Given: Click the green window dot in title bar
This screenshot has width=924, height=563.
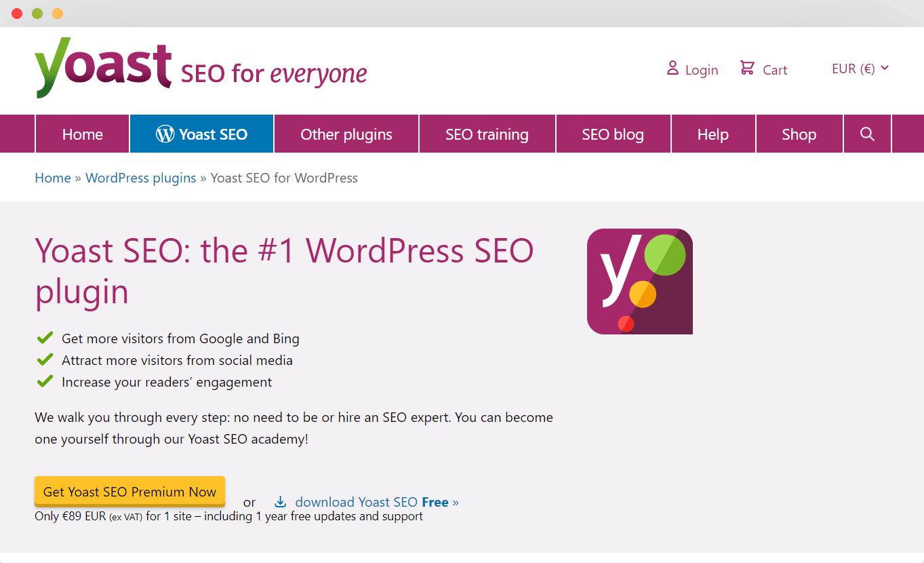Looking at the screenshot, I should point(37,14).
